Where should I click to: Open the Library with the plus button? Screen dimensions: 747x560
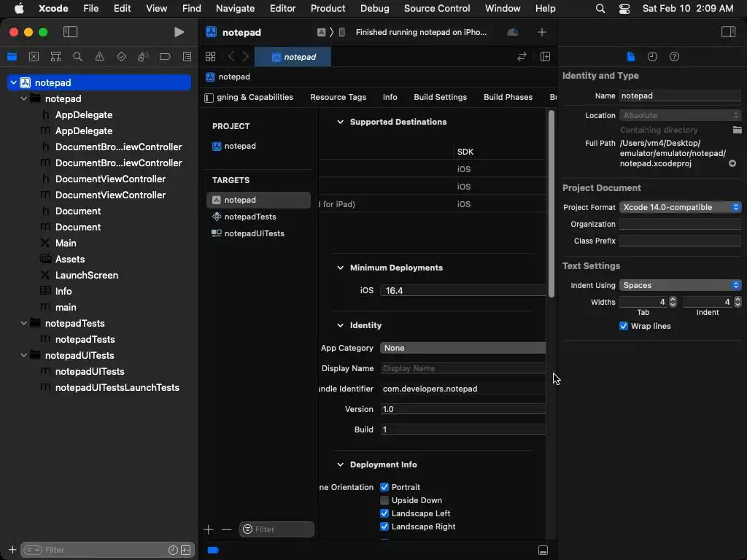[x=542, y=32]
